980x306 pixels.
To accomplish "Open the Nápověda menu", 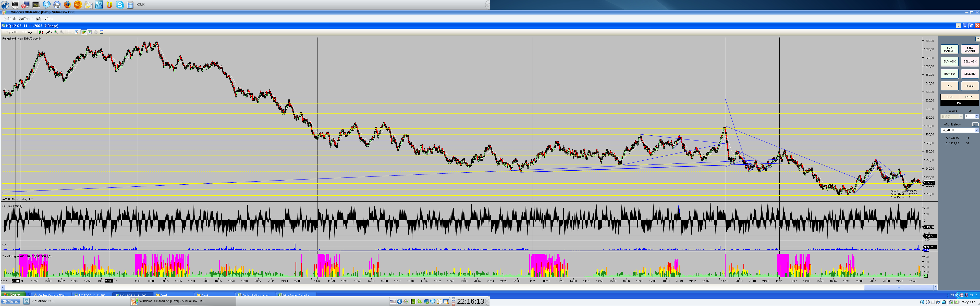I will [44, 19].
